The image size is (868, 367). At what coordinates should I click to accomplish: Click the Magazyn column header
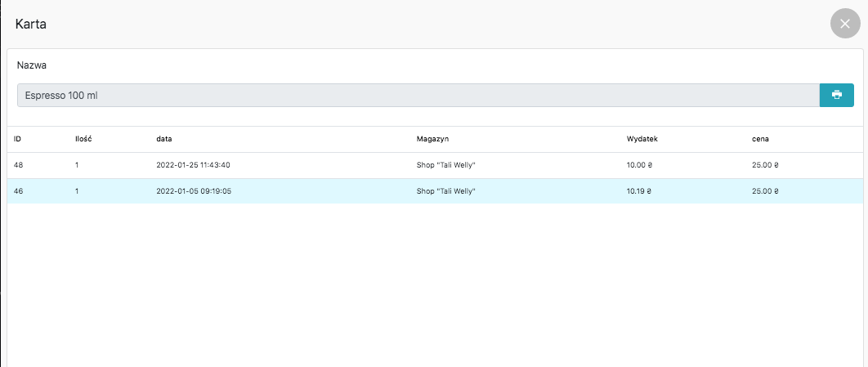[x=432, y=139]
